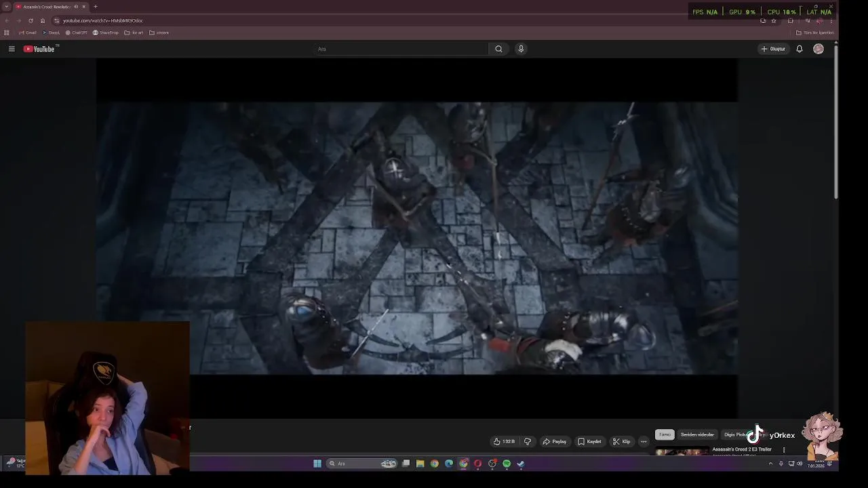868x488 pixels.
Task: Open the YouTube account avatar menu
Action: pyautogui.click(x=818, y=49)
